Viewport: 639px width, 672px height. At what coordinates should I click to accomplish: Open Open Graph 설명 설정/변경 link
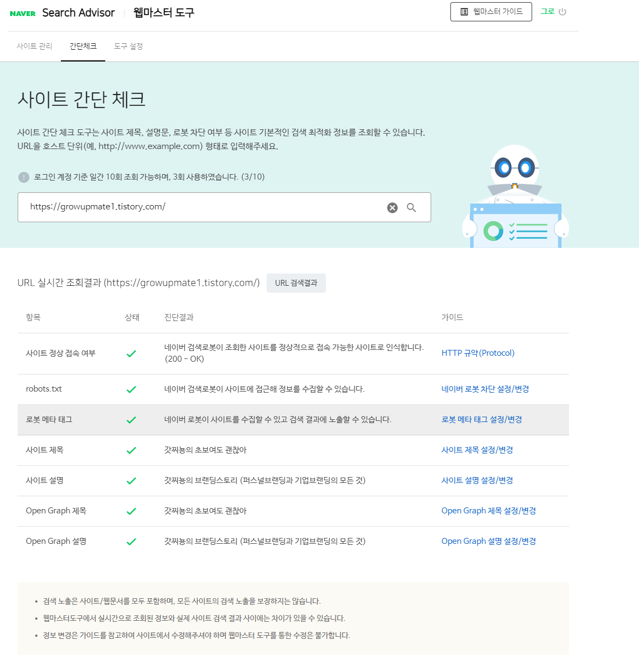pyautogui.click(x=488, y=541)
